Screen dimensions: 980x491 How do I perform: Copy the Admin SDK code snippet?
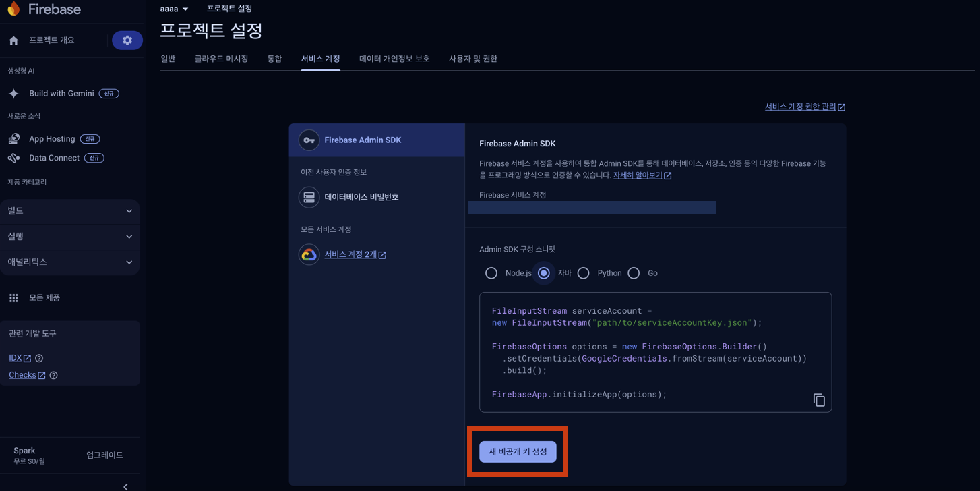tap(819, 400)
